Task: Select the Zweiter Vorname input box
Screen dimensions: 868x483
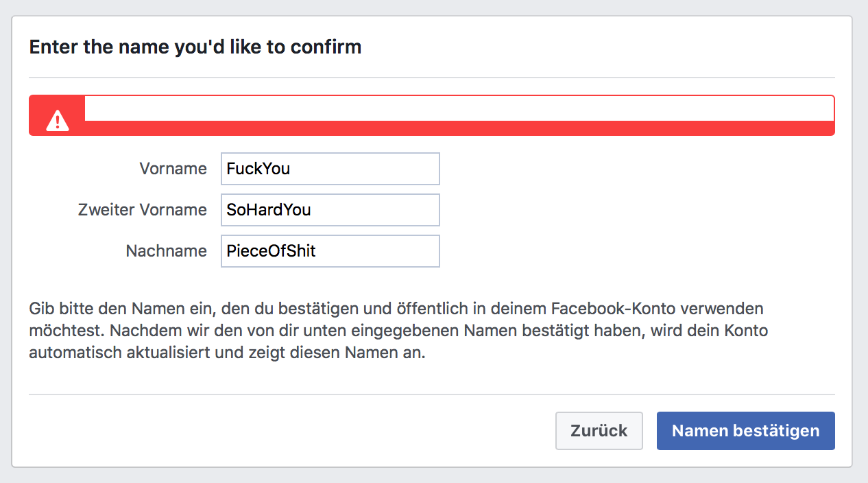Action: (x=330, y=210)
